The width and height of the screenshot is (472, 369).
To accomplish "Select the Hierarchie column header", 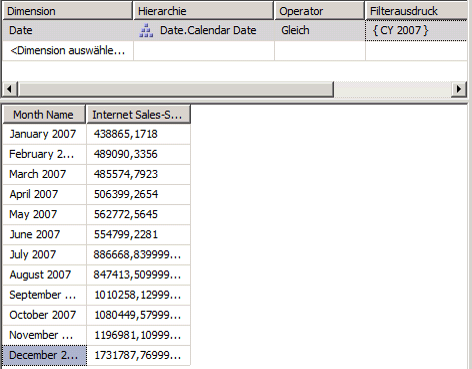I will [203, 11].
